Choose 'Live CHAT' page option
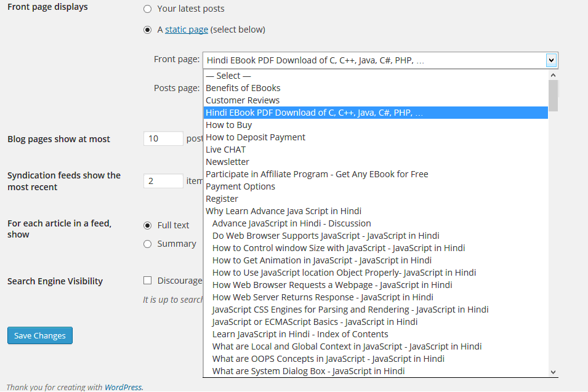 tap(226, 150)
